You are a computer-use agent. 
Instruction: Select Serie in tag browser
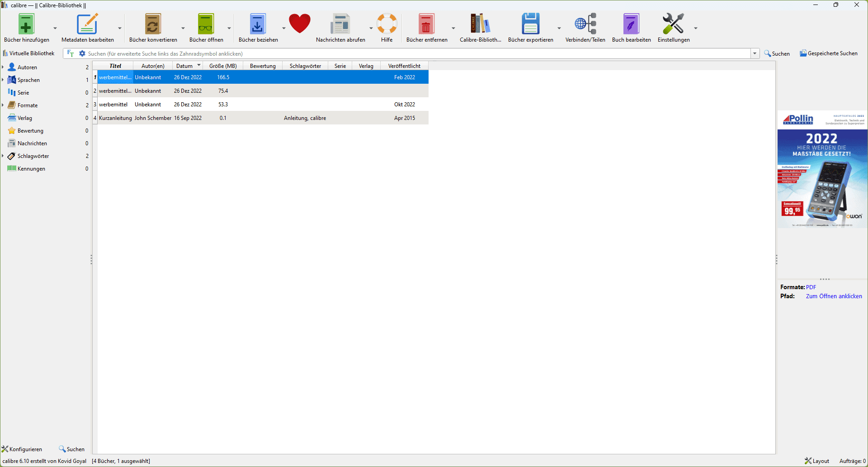point(23,92)
